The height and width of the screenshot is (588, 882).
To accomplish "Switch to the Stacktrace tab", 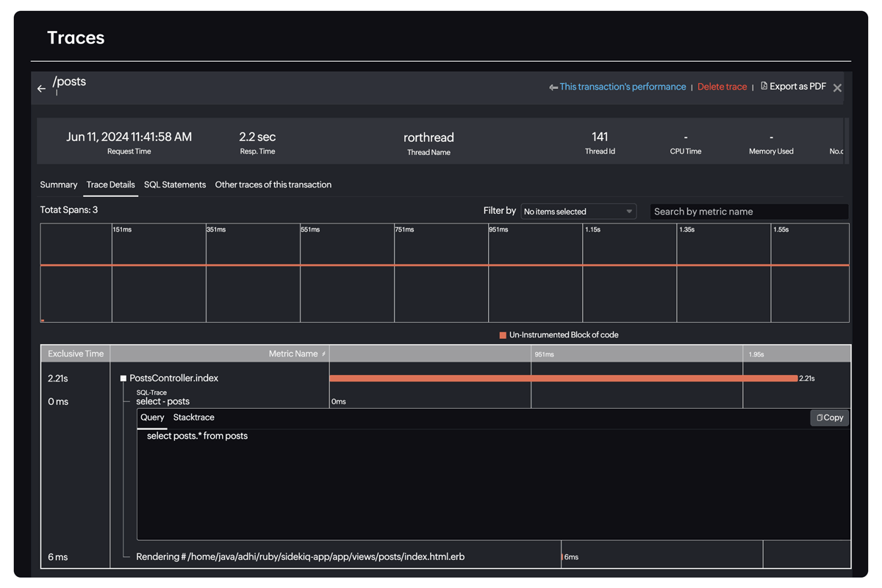I will point(193,417).
